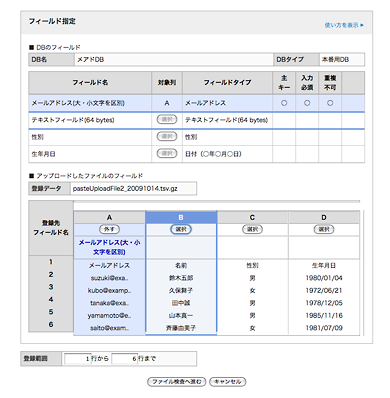Click name cell 山本真一
Viewport: 390px width, 398px height.
pos(181,316)
